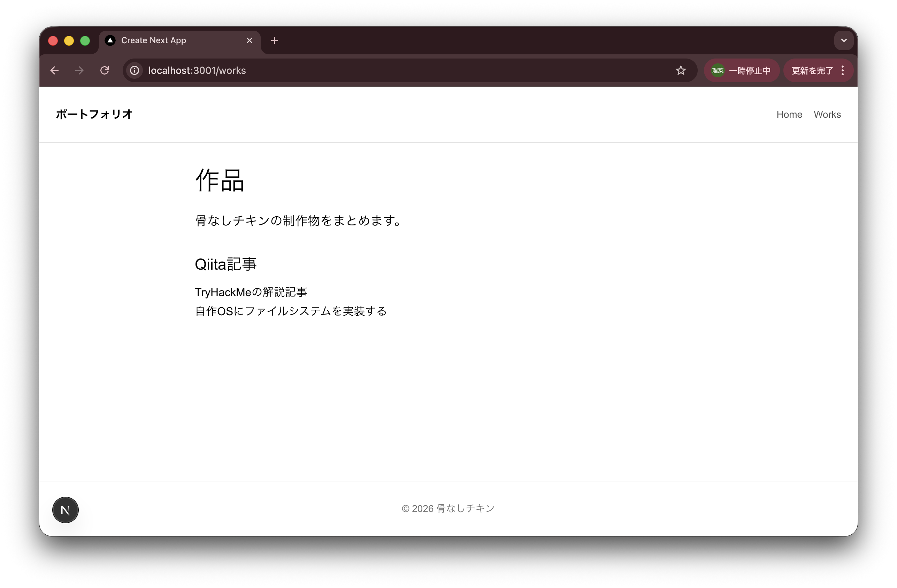Screen dimensions: 897x588
Task: Click the ポートフォリオ site title
Action: click(x=94, y=114)
